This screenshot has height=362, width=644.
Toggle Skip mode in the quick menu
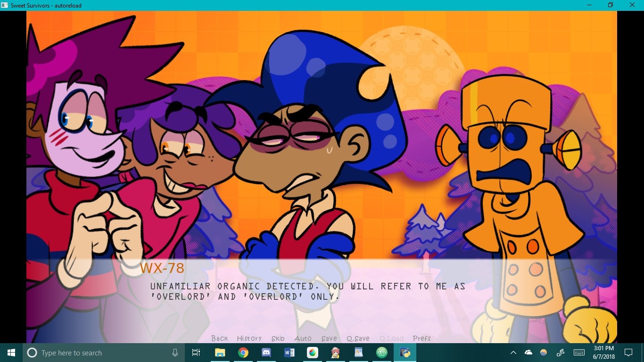pyautogui.click(x=278, y=338)
